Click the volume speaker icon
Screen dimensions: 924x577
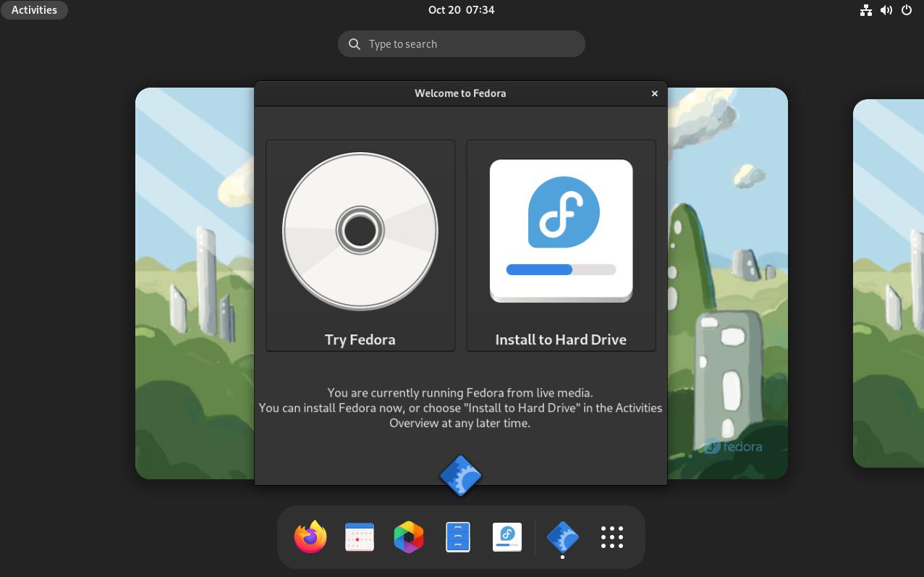coord(886,10)
